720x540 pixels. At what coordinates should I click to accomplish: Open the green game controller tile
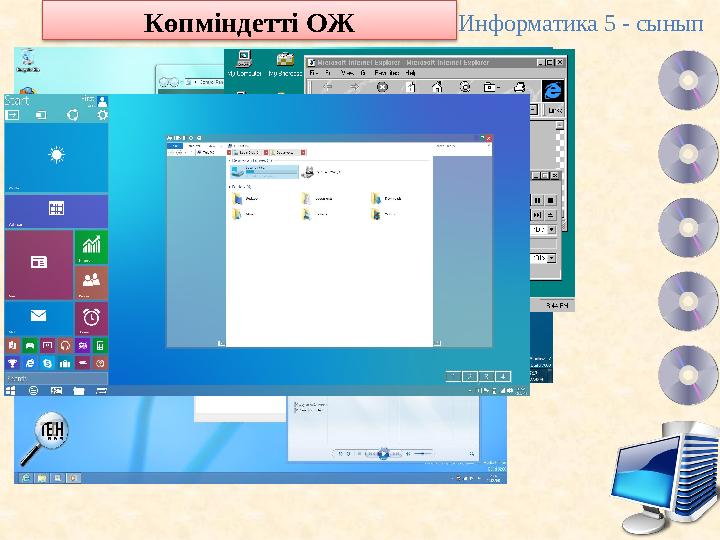[30, 345]
